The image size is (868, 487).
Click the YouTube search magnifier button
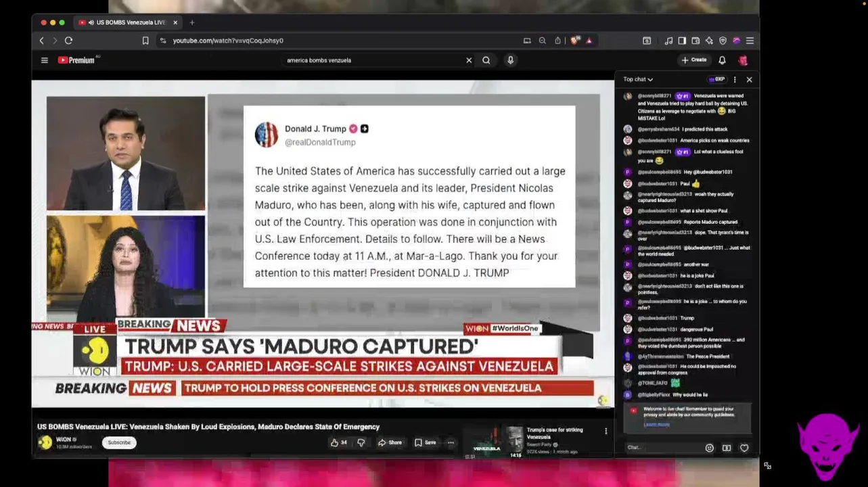pos(486,60)
